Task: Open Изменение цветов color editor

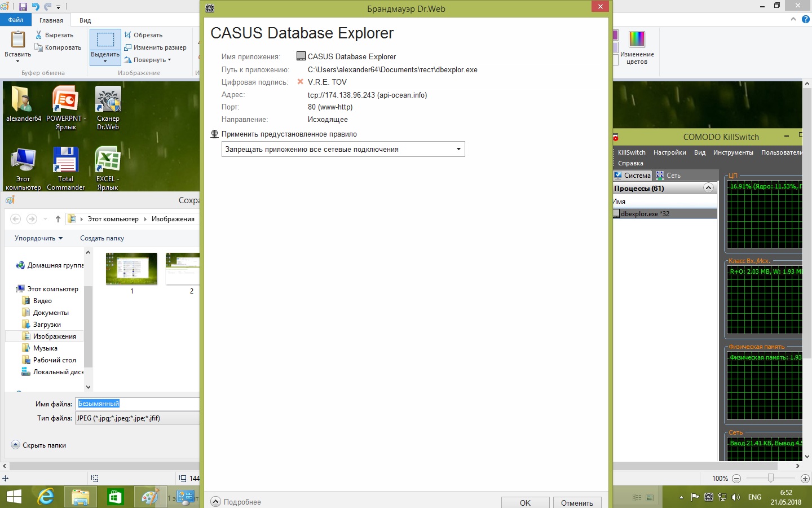Action: [637, 47]
